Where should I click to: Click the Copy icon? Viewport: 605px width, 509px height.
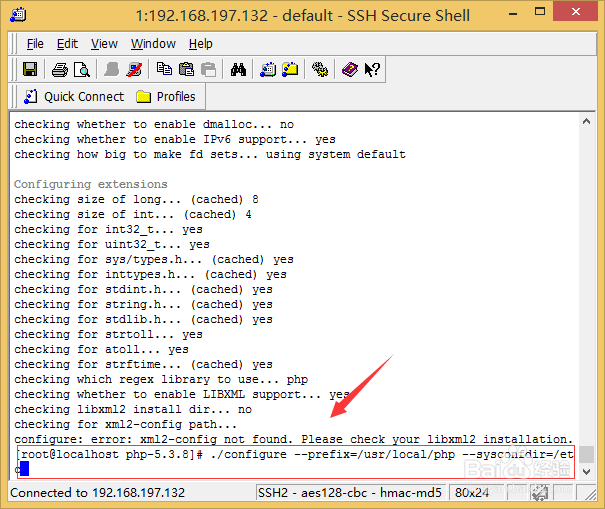[164, 69]
